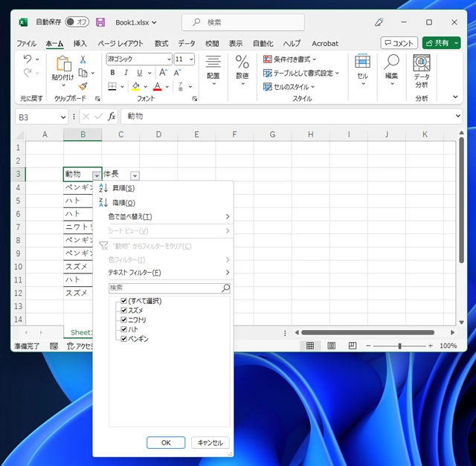Open テーブルとして書式設定 dropdown

click(301, 73)
